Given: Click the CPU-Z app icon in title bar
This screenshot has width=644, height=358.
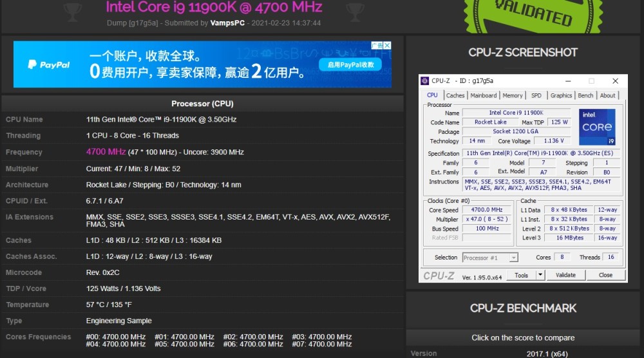Looking at the screenshot, I should 424,81.
